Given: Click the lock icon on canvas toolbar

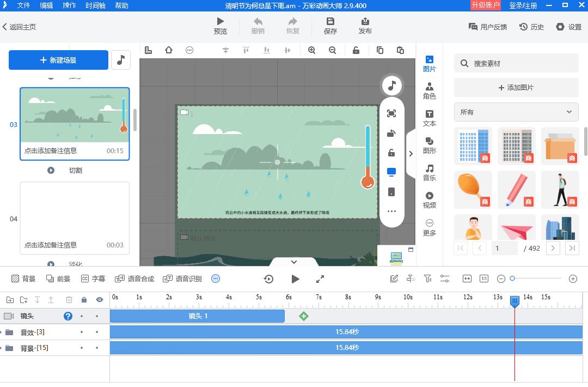Looking at the screenshot, I should click(356, 50).
